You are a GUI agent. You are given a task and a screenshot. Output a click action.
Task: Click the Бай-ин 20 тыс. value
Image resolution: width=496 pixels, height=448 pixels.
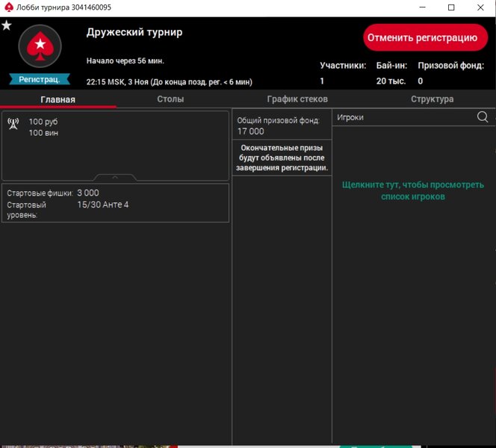pyautogui.click(x=391, y=81)
